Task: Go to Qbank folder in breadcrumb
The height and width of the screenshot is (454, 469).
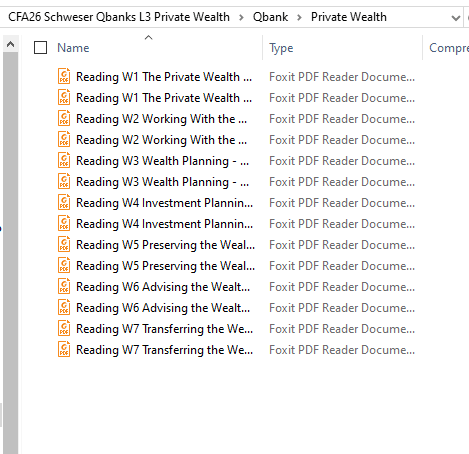Action: [270, 17]
